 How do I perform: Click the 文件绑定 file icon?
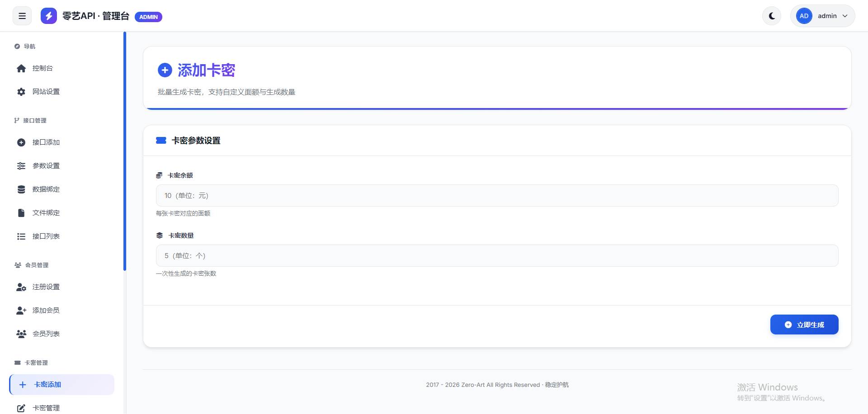[x=21, y=213]
